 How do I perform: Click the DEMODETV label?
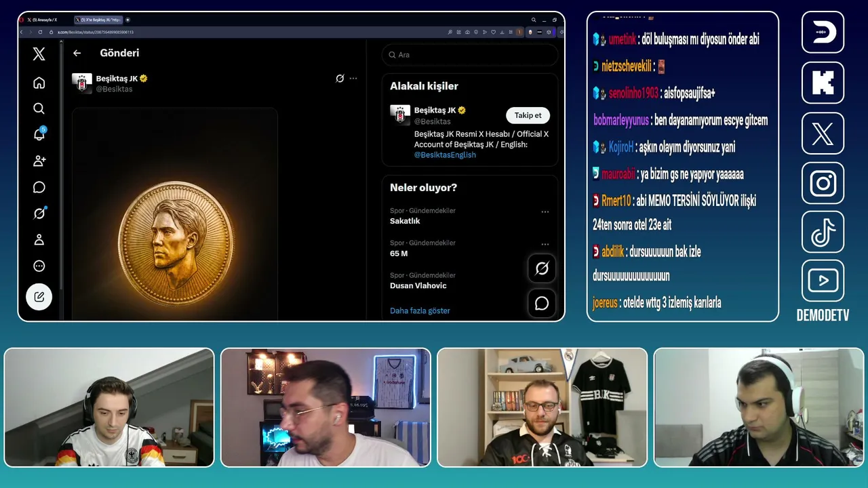[x=823, y=315]
